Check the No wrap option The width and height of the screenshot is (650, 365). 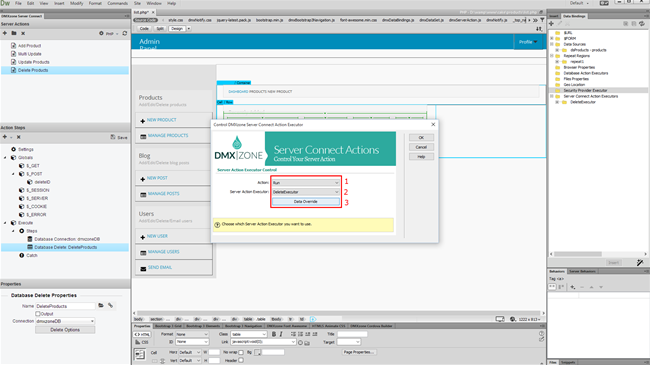241,352
